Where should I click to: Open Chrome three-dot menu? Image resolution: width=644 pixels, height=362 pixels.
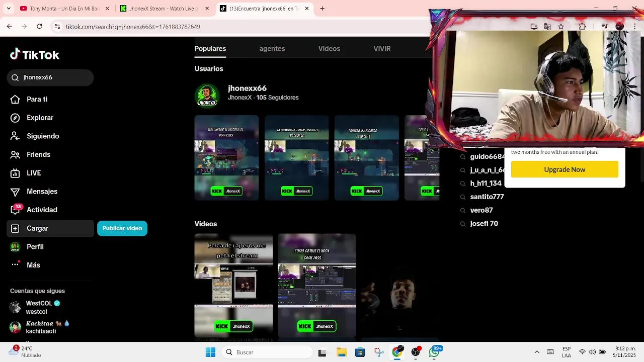[635, 27]
